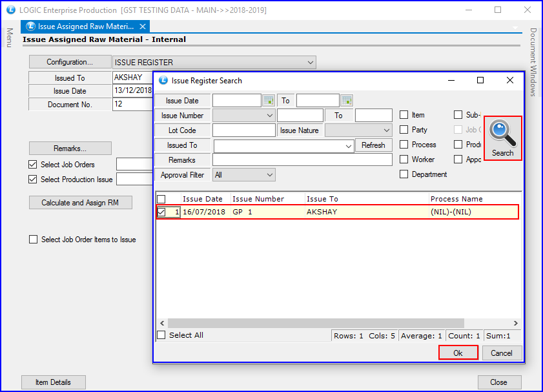Open the ISSUE REGISTER configuration dropdown
This screenshot has height=392, width=543.
(311, 63)
